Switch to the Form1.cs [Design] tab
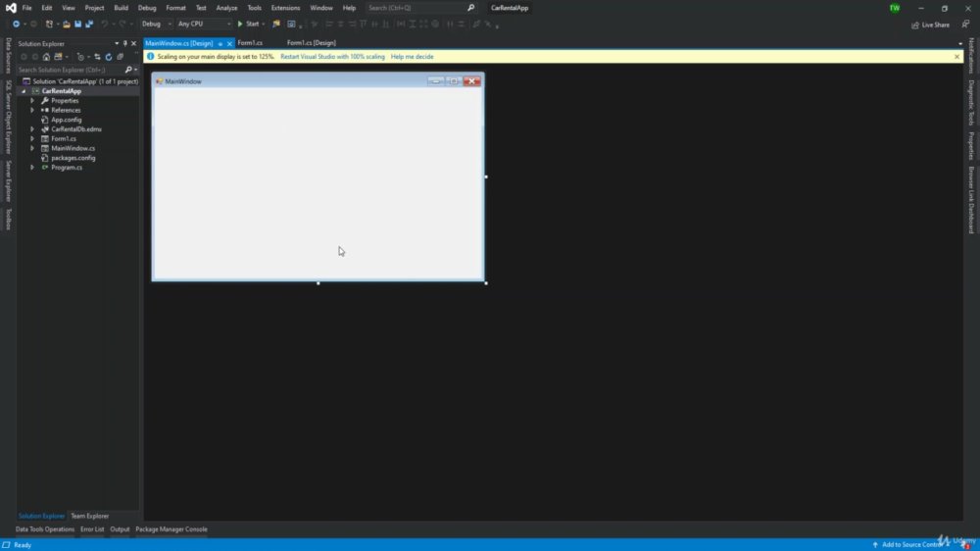The image size is (980, 551). click(x=312, y=43)
